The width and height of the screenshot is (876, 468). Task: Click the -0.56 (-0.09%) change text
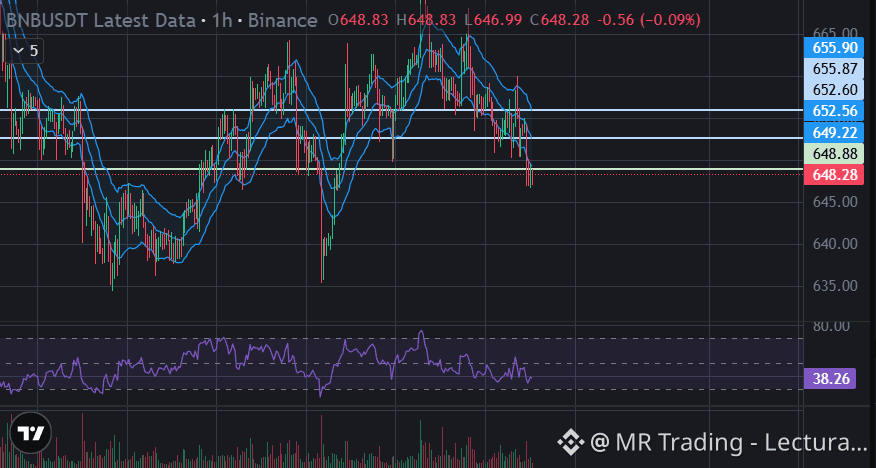(649, 21)
